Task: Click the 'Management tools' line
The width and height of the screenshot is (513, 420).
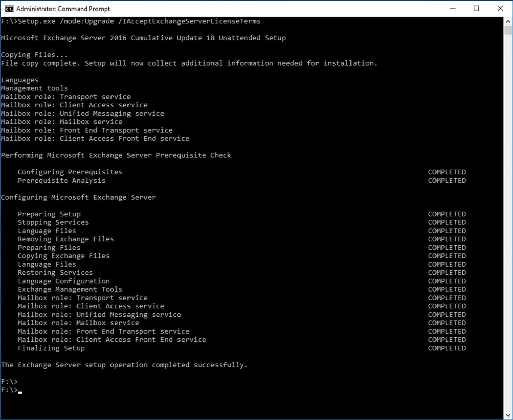Action: point(34,88)
